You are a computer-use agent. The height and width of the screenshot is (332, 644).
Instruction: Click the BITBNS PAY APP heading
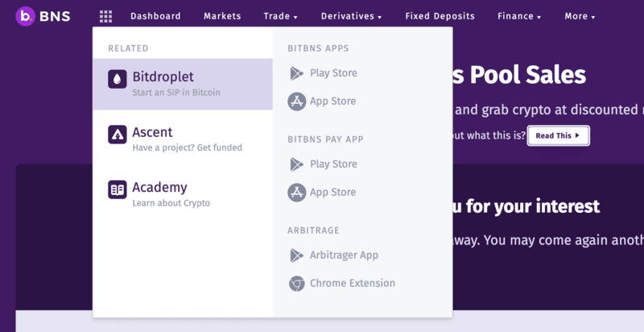click(x=325, y=139)
